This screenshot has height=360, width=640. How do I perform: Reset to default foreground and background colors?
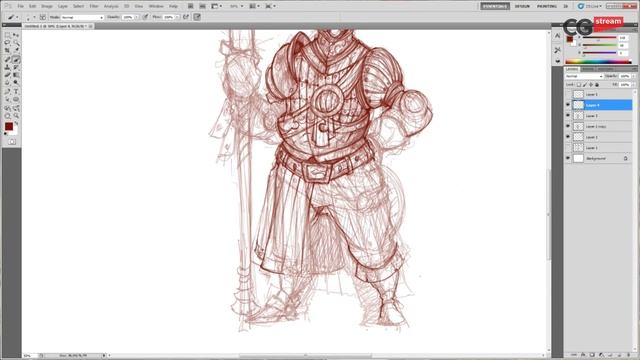point(6,134)
